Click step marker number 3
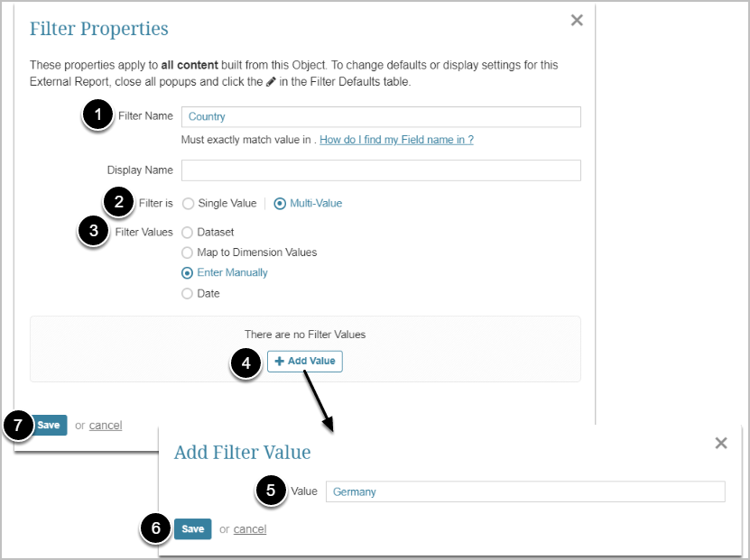The image size is (750, 560). click(x=94, y=232)
